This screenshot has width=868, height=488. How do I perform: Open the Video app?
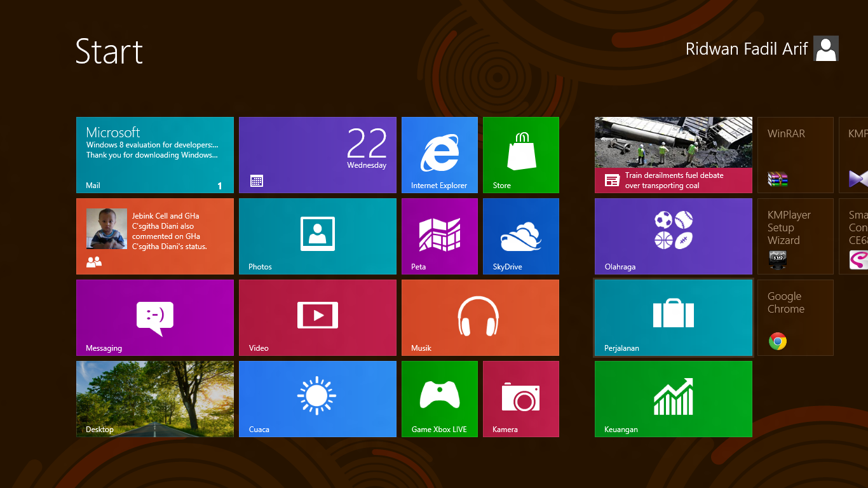point(317,317)
